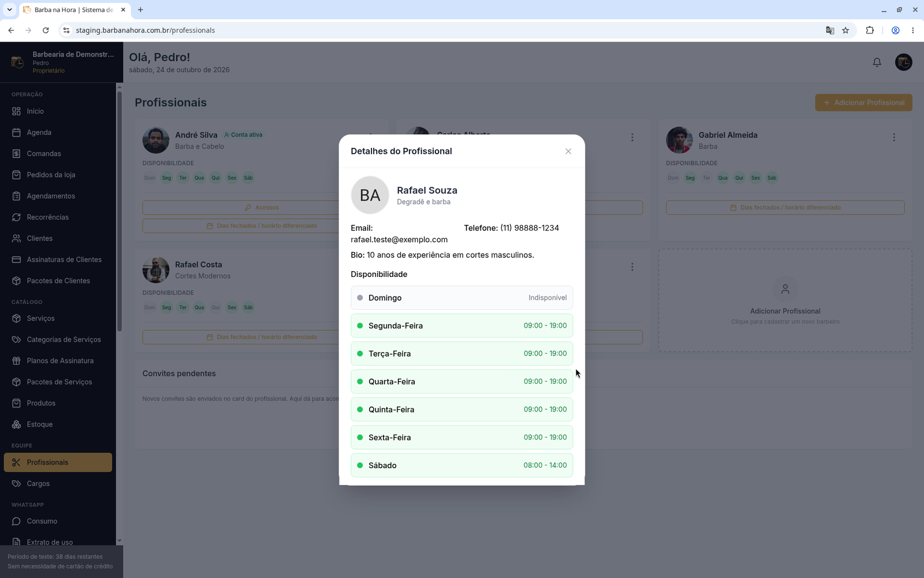Click the Clientes people icon

[16, 238]
